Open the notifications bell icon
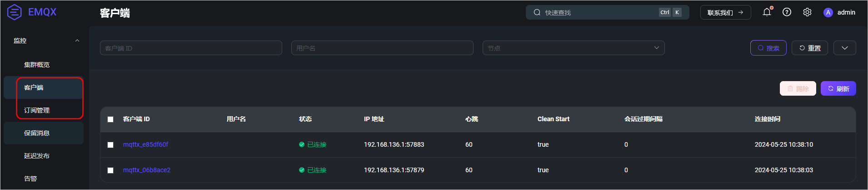Viewport: 868px width, 190px height. pos(767,12)
